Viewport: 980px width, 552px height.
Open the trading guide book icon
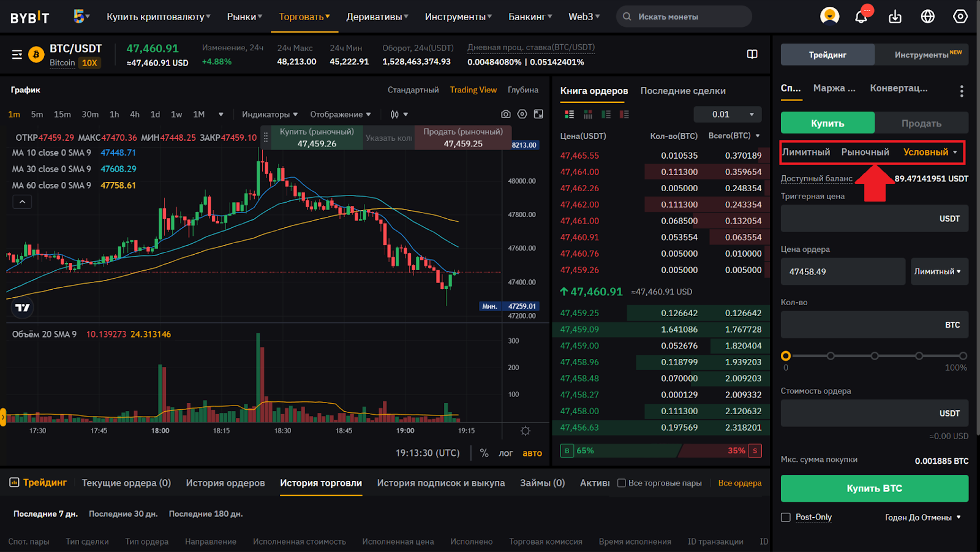pos(752,54)
